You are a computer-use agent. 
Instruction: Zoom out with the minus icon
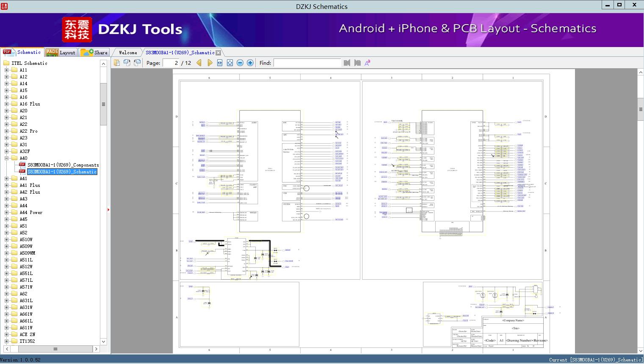point(240,63)
